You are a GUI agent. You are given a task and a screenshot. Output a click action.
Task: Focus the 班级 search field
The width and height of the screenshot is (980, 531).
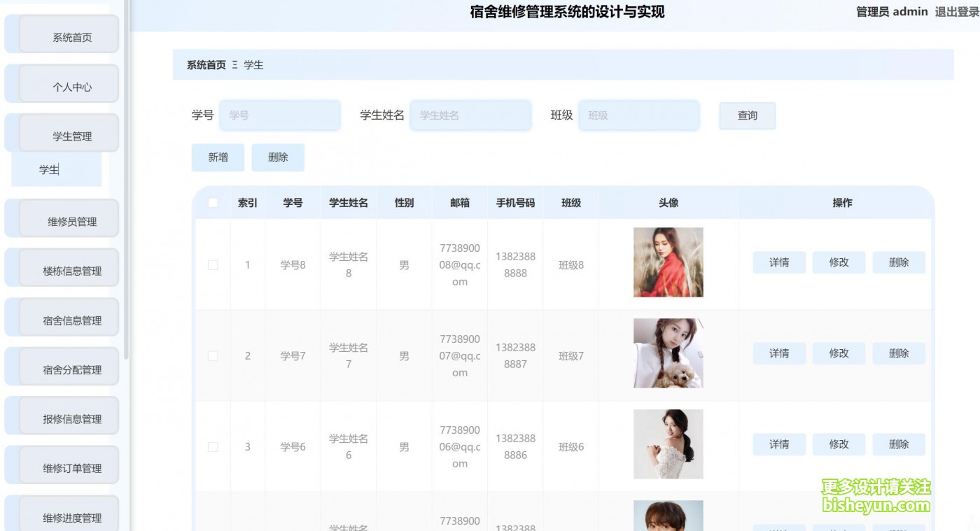(x=639, y=115)
